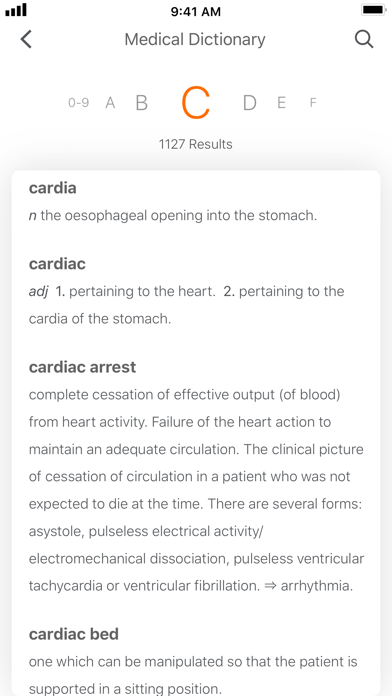Tap the back arrow icon
Image resolution: width=392 pixels, height=696 pixels.
[26, 39]
